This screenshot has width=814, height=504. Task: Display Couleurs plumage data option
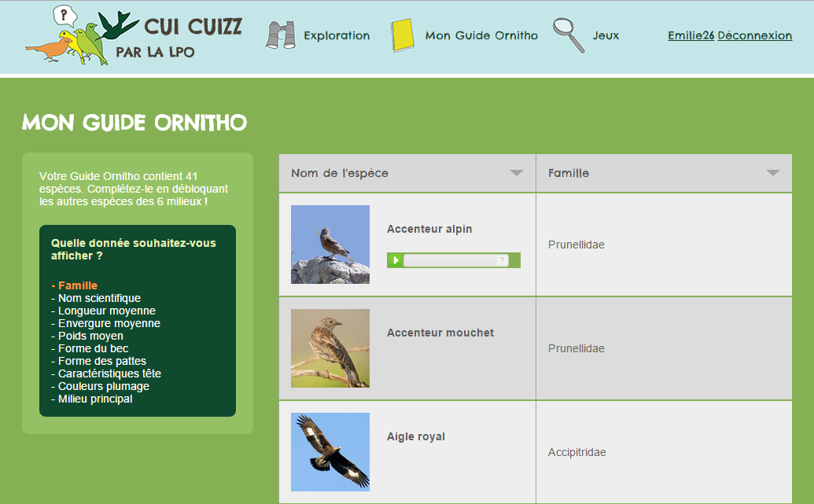click(103, 386)
